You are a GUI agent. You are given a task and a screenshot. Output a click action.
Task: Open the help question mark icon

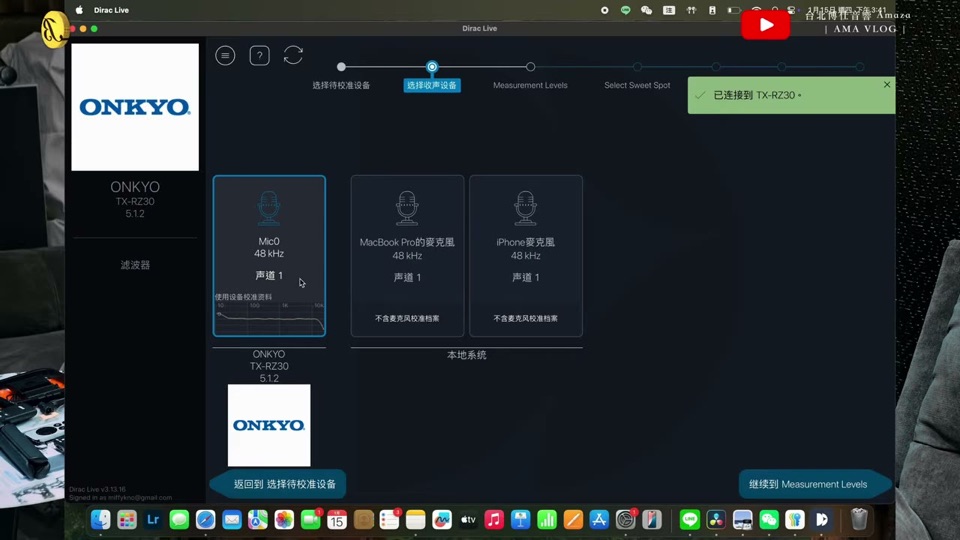pyautogui.click(x=260, y=56)
